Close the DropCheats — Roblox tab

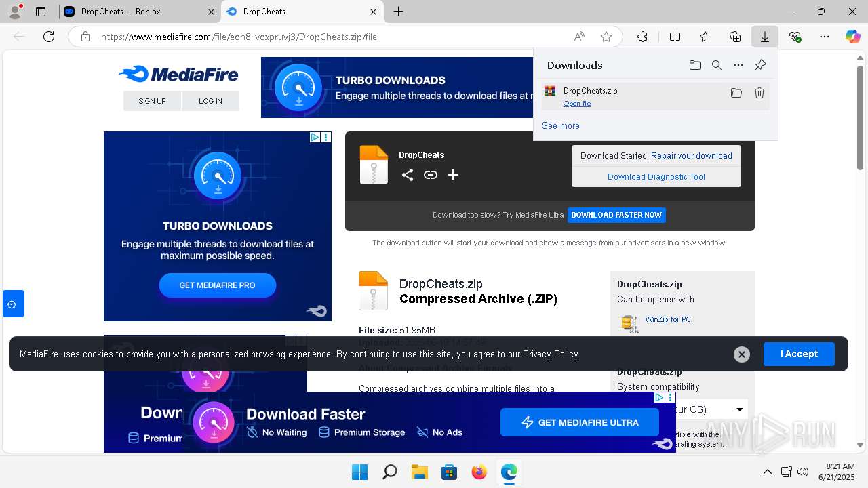211,12
